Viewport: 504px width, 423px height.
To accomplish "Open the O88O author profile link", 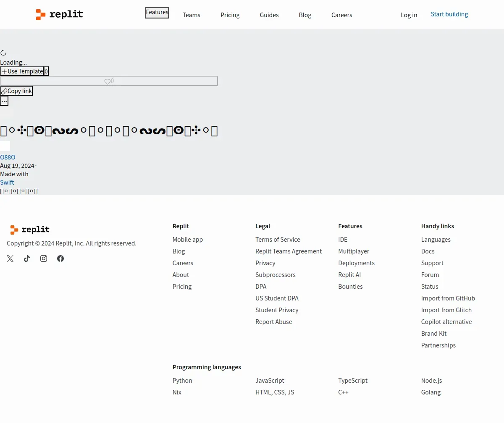I will click(8, 157).
